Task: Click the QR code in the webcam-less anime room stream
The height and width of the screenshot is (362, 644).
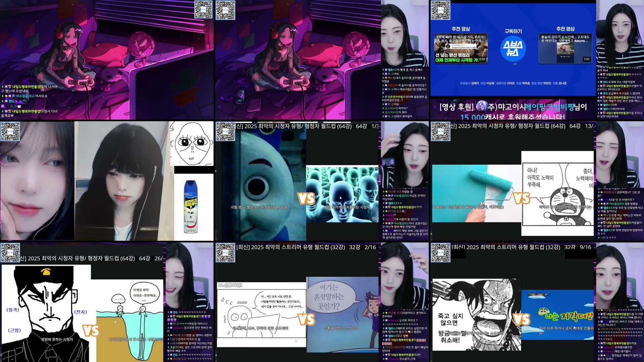Action: tap(203, 9)
